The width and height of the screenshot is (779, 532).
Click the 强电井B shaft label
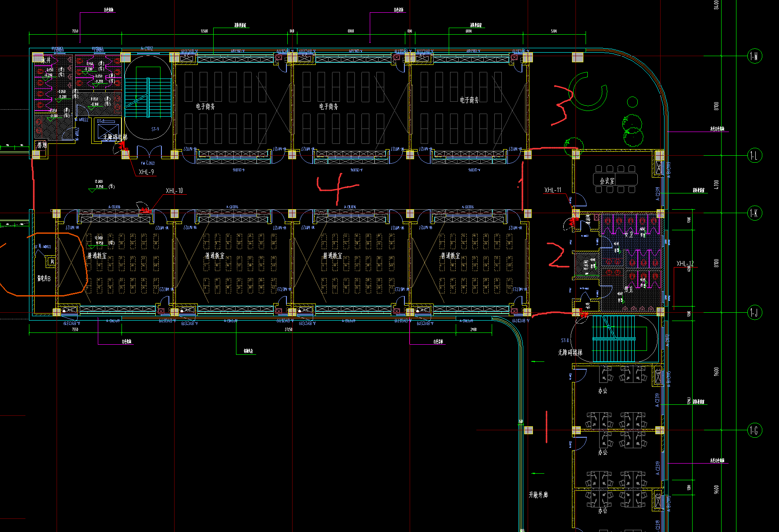tap(44, 278)
